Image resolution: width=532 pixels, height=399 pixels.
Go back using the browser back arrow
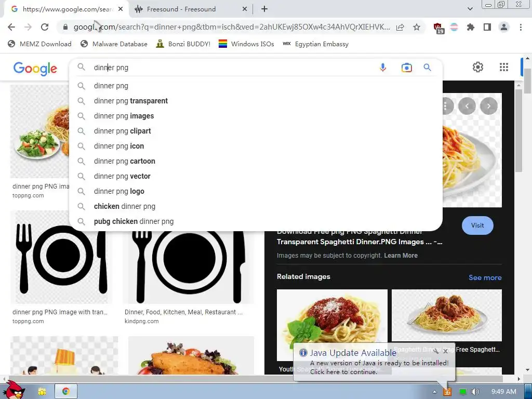11,27
